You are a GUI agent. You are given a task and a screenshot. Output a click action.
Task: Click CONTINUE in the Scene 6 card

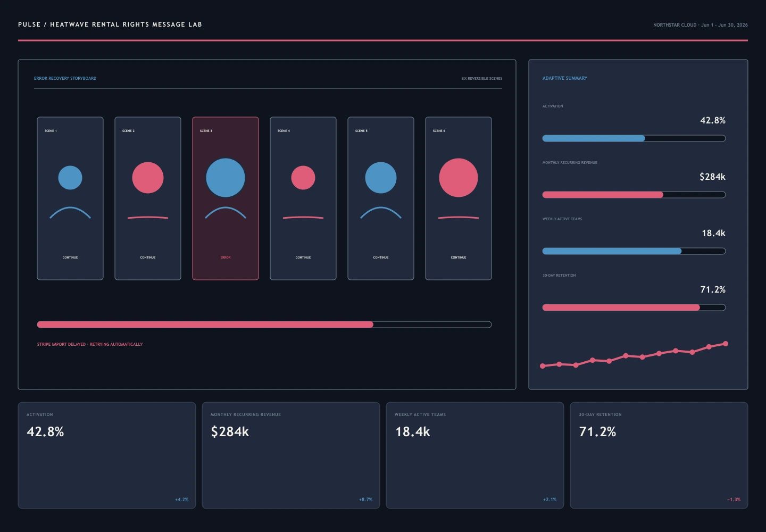459,257
